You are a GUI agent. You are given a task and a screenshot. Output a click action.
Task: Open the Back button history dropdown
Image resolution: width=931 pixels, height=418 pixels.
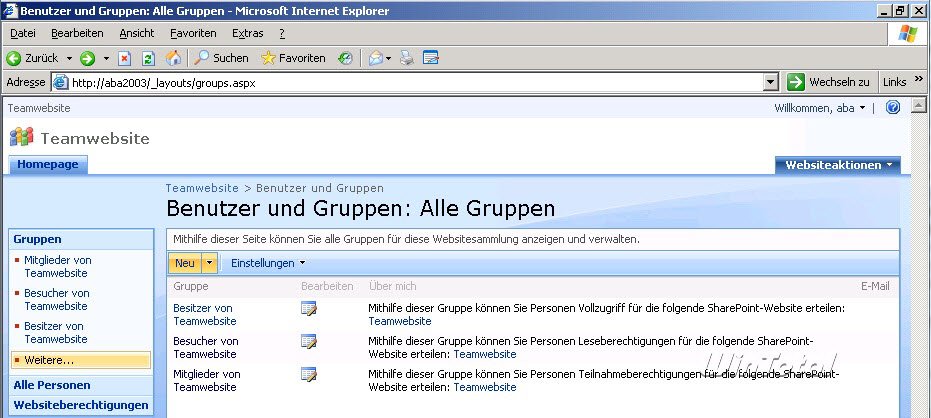pos(69,58)
